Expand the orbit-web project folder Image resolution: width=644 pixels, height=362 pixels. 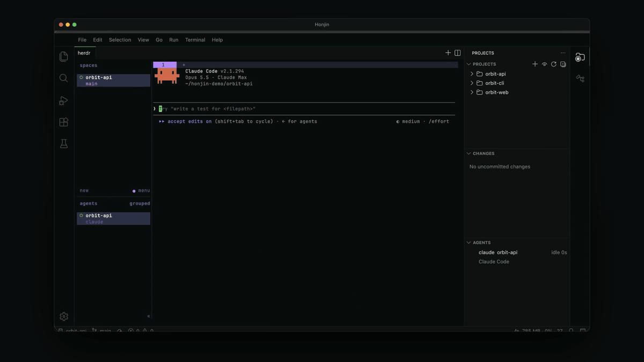coord(472,92)
